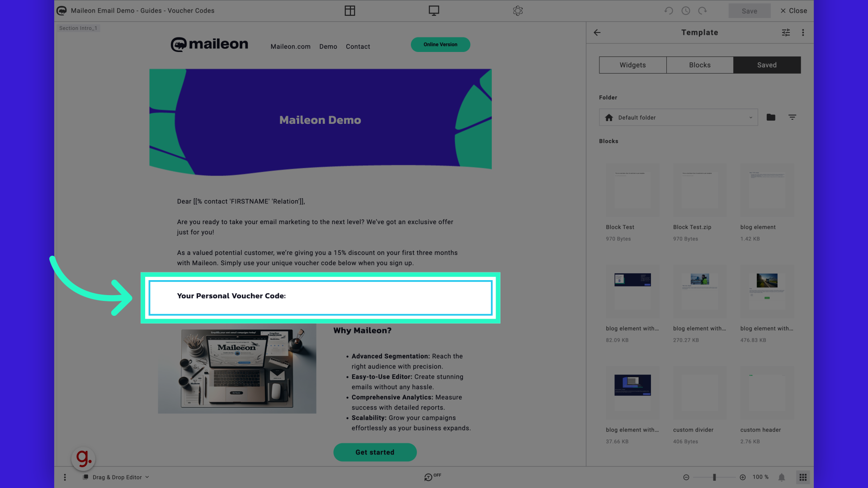Click the Maileon logo in email header
868x488 pixels.
(x=209, y=44)
